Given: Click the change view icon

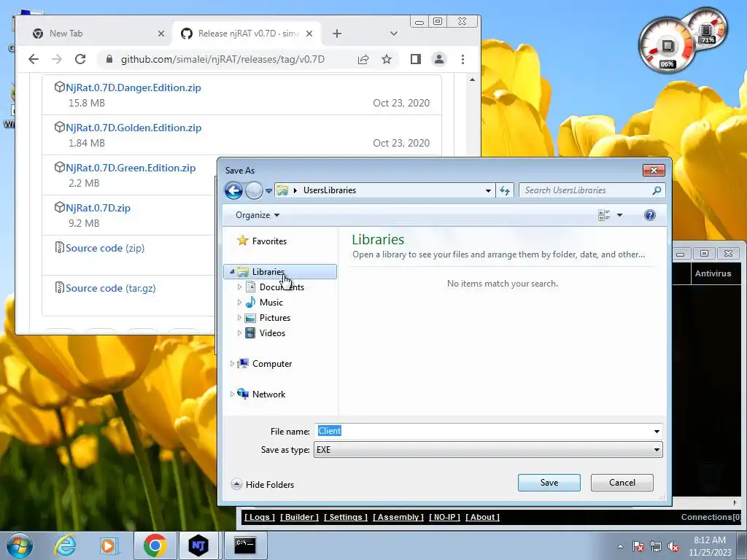Looking at the screenshot, I should 603,215.
